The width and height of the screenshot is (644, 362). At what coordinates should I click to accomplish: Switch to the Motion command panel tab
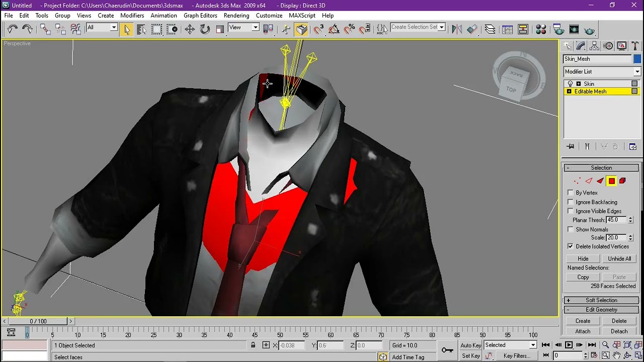pos(608,46)
